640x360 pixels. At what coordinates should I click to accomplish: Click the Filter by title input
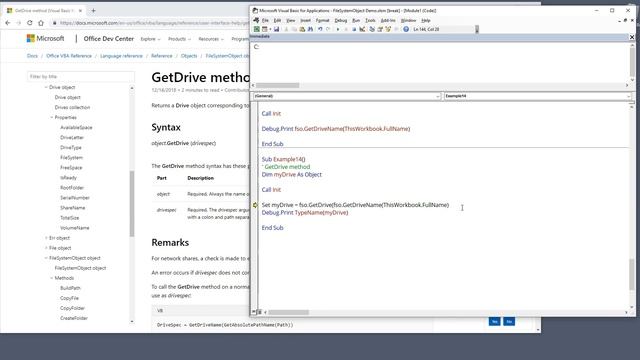pyautogui.click(x=80, y=76)
